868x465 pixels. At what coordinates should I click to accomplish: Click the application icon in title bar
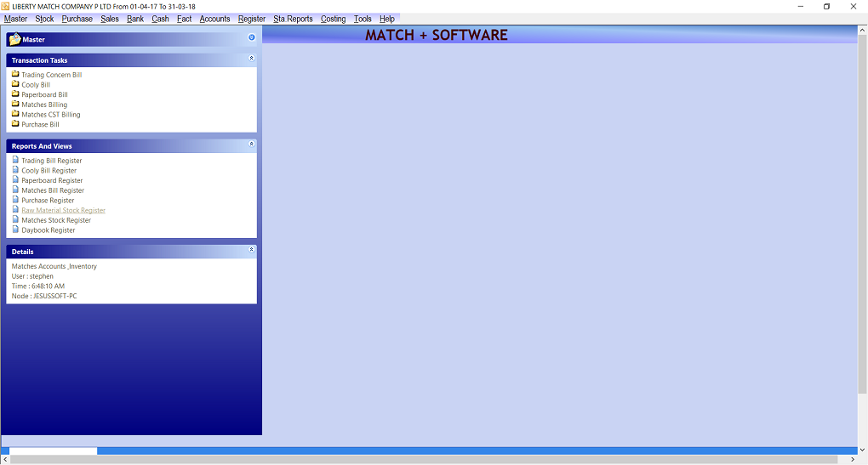coord(5,6)
